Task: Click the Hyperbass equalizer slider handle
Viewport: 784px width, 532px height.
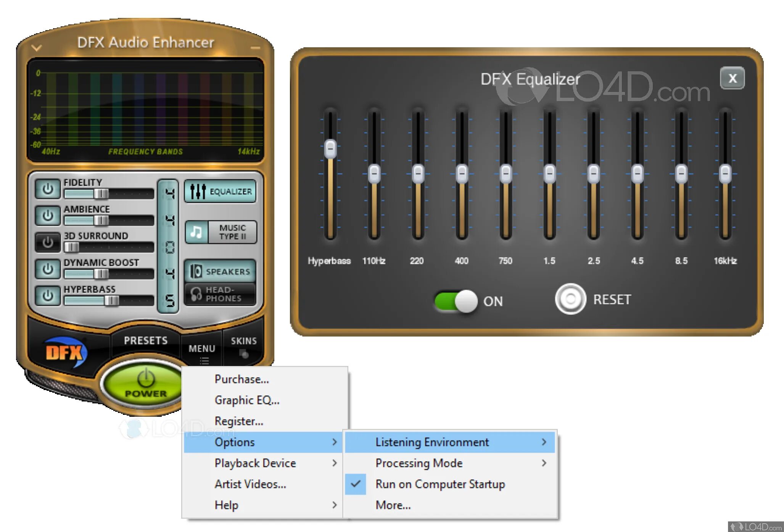Action: 330,148
